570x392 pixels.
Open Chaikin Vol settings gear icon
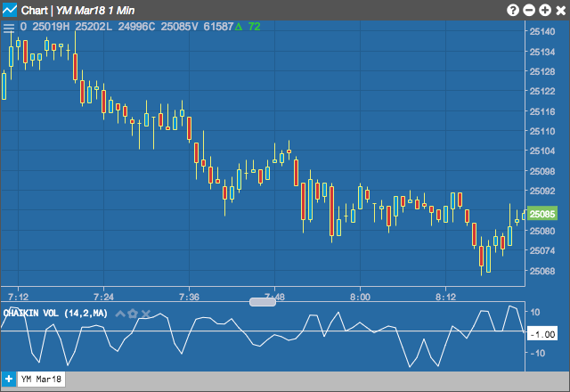(x=133, y=314)
